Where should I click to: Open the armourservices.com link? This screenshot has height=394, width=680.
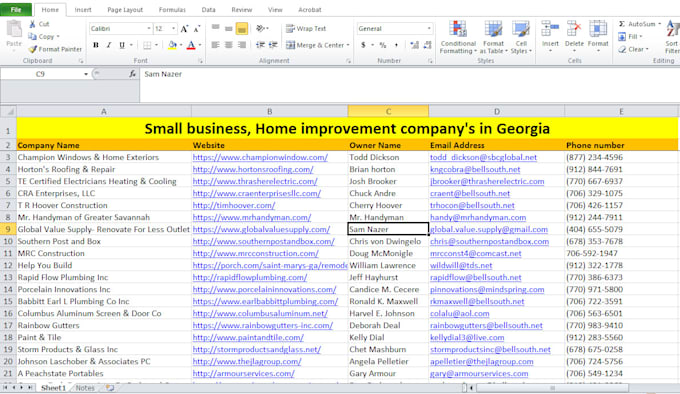[x=243, y=373]
